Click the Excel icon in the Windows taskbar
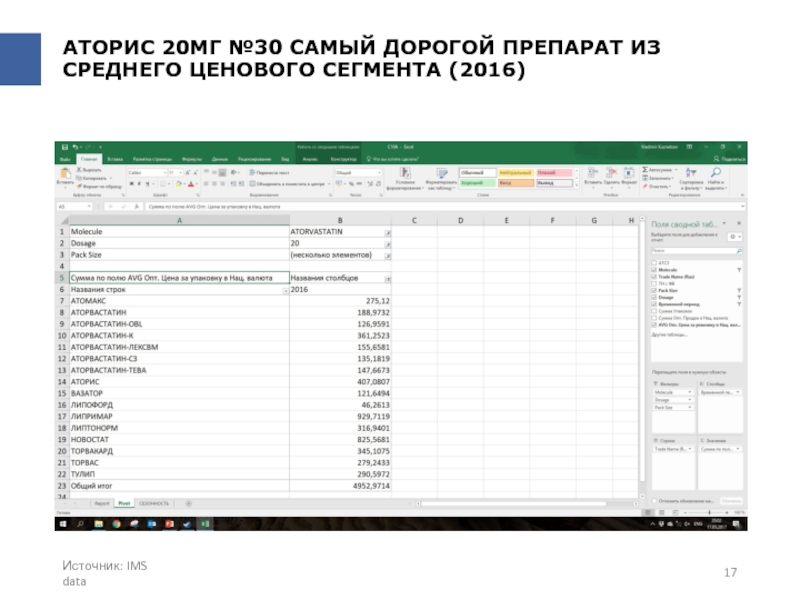Viewport: 800px width, 600px height. coord(204,523)
